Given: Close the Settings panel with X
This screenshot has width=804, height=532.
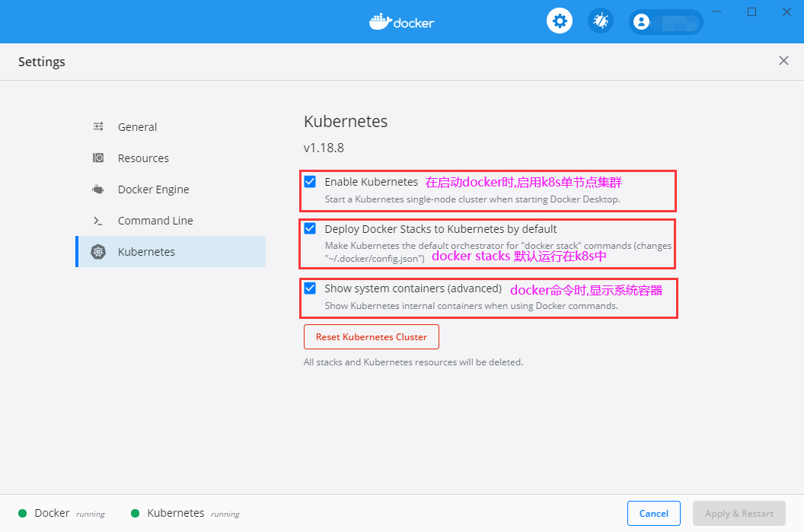Looking at the screenshot, I should coord(783,61).
